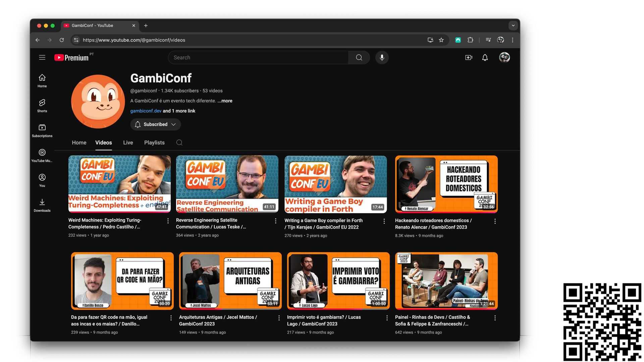Open the gambiconf.dev link
Screen dimensions: 644x362
pyautogui.click(x=146, y=111)
